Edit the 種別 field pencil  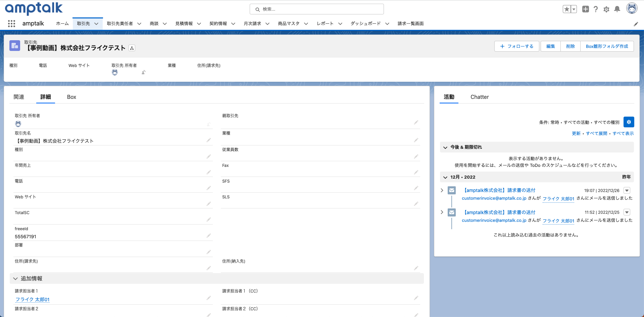click(x=209, y=156)
